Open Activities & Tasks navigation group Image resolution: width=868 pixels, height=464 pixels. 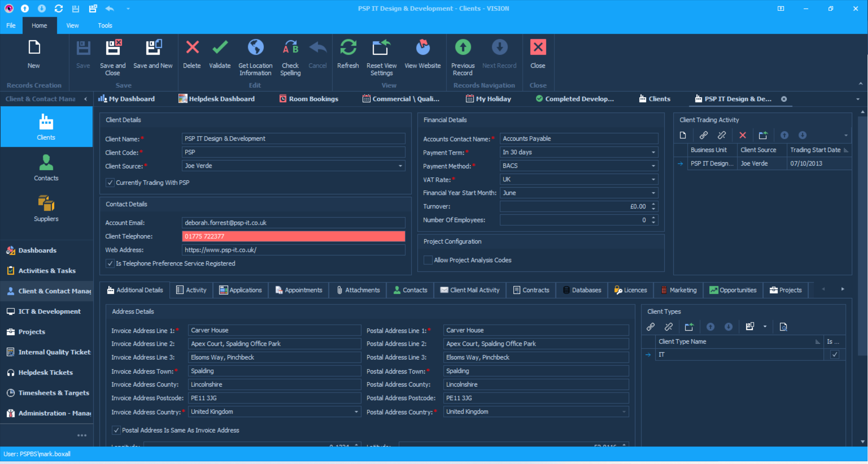46,270
